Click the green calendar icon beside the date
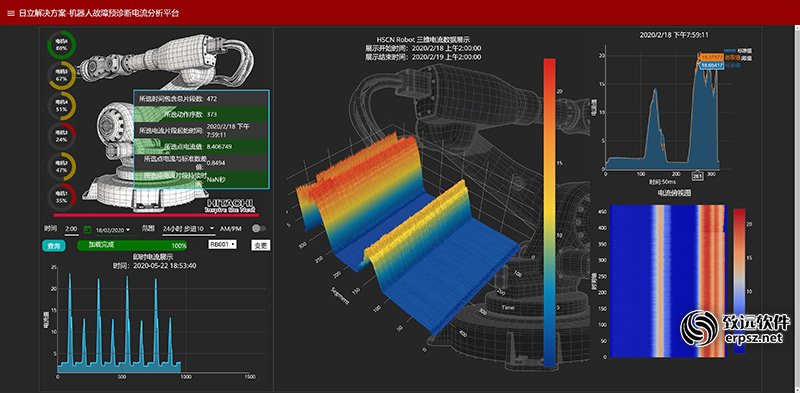This screenshot has height=393, width=800. (87, 230)
